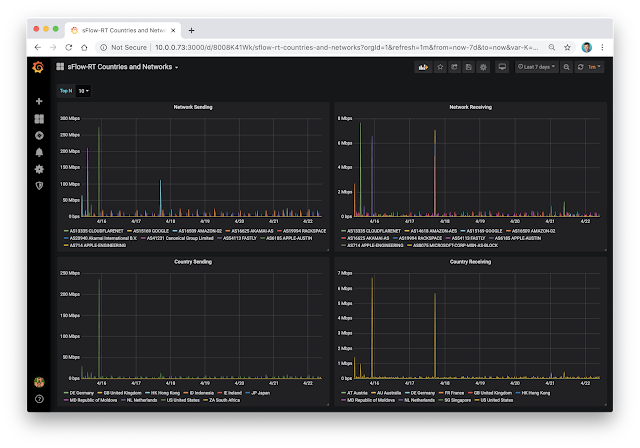
Task: Click the dashboard grid icon beside title
Action: (x=60, y=67)
